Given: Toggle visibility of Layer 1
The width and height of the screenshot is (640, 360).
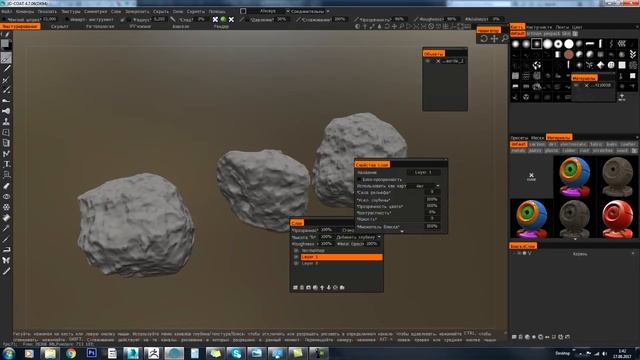Looking at the screenshot, I should [296, 257].
